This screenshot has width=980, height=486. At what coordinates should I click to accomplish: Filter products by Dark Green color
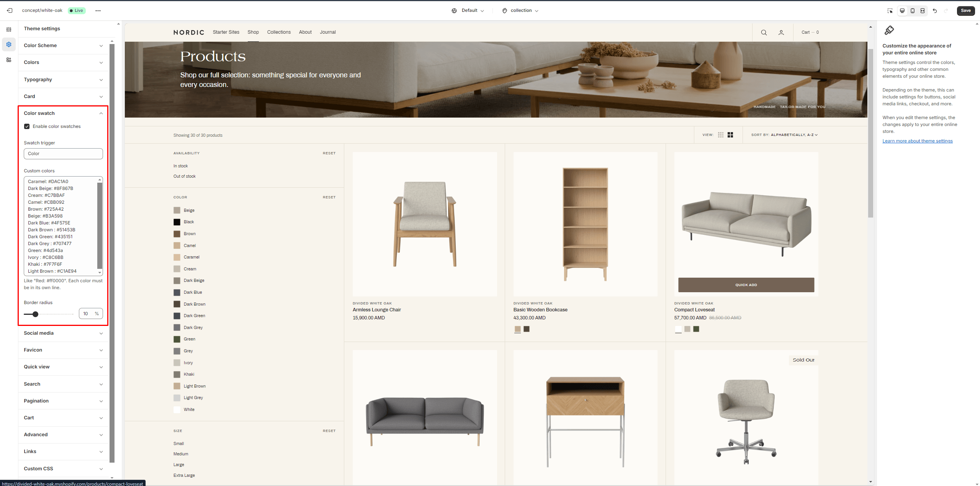pyautogui.click(x=194, y=316)
